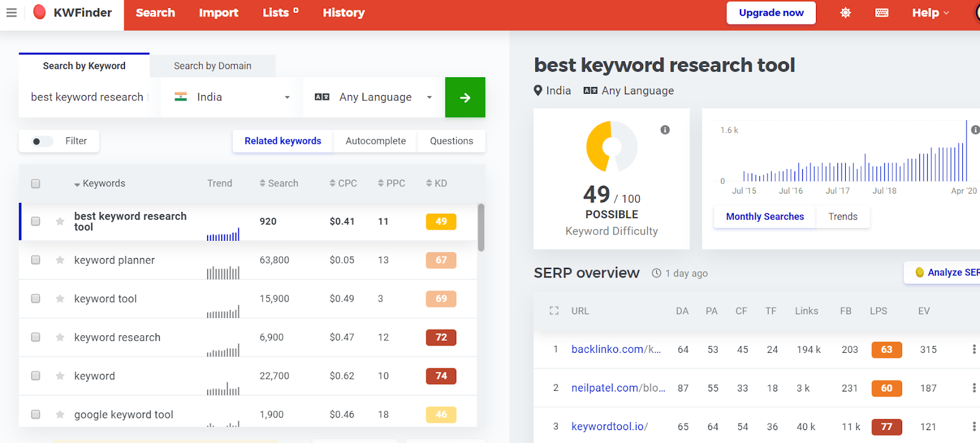Open more options for backlinko.com result

coord(974,349)
